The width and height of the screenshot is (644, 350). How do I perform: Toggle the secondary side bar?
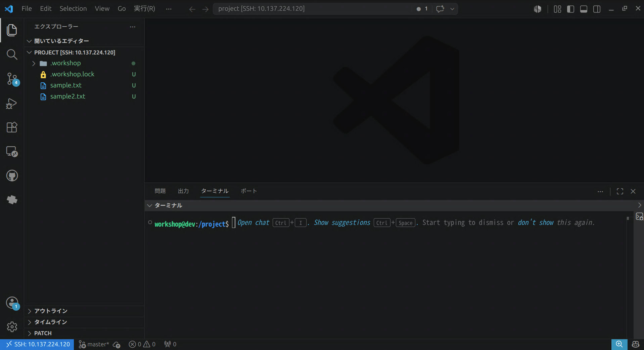597,9
